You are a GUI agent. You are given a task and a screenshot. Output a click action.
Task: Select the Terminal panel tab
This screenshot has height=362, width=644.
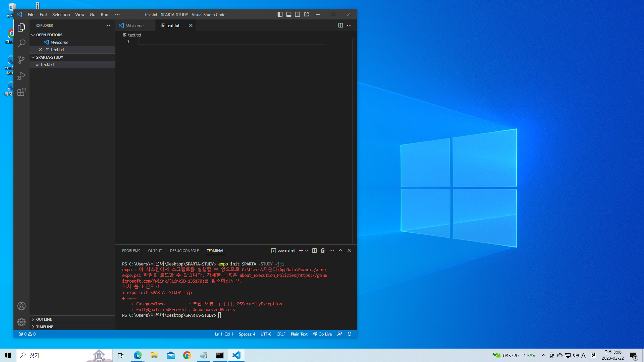click(x=215, y=251)
